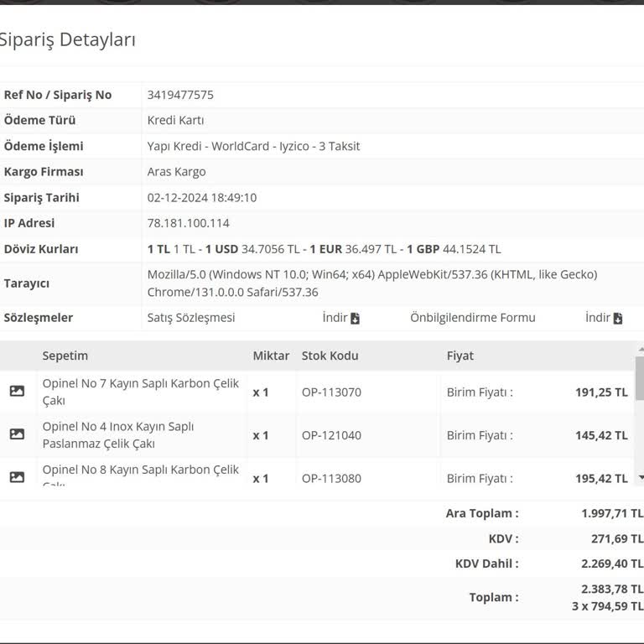Viewport: 644px width, 644px height.
Task: Click stock code OP-121040
Action: pos(331,435)
